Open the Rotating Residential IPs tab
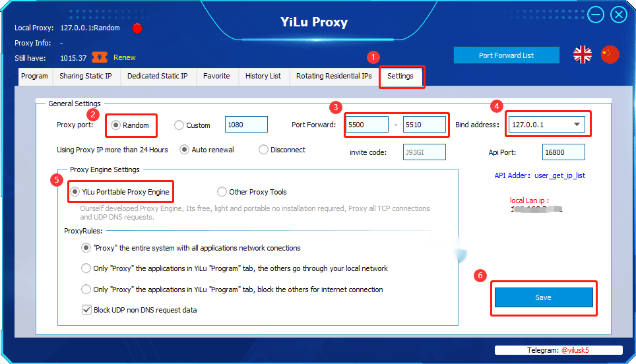 (334, 76)
